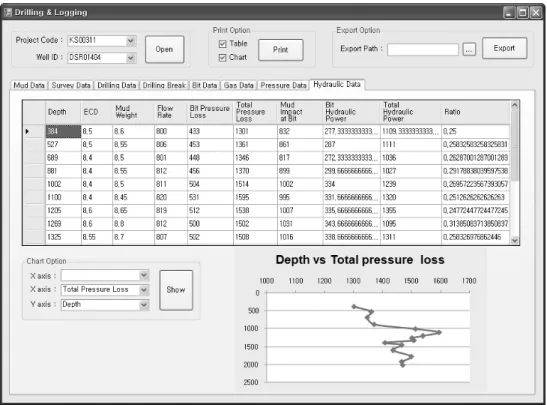Viewport: 547px width, 405px height.
Task: Click total pressure loss value 1595
Action: click(255, 198)
